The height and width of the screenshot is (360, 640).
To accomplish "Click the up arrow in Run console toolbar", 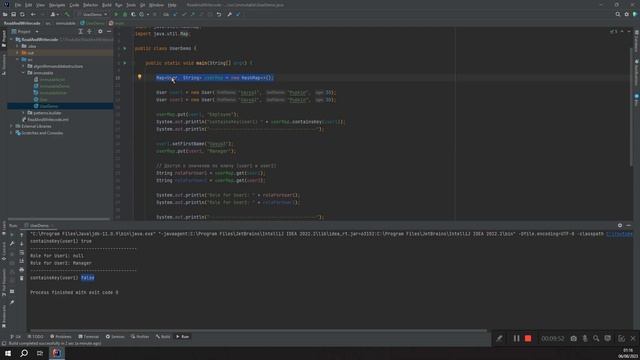I will click(22, 235).
